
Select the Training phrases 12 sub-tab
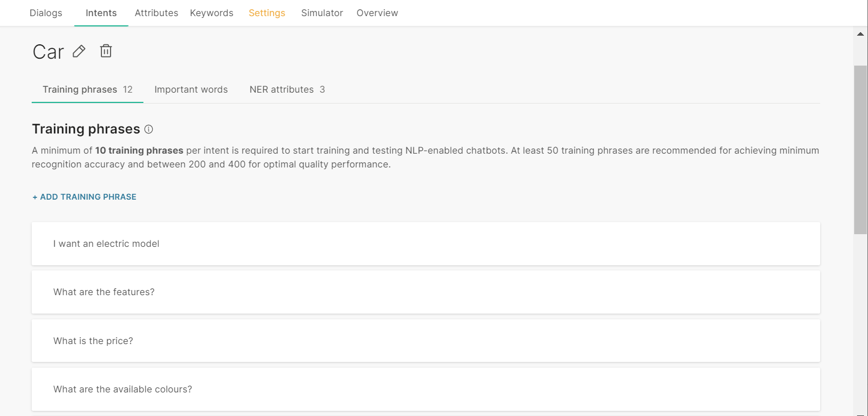pyautogui.click(x=88, y=89)
